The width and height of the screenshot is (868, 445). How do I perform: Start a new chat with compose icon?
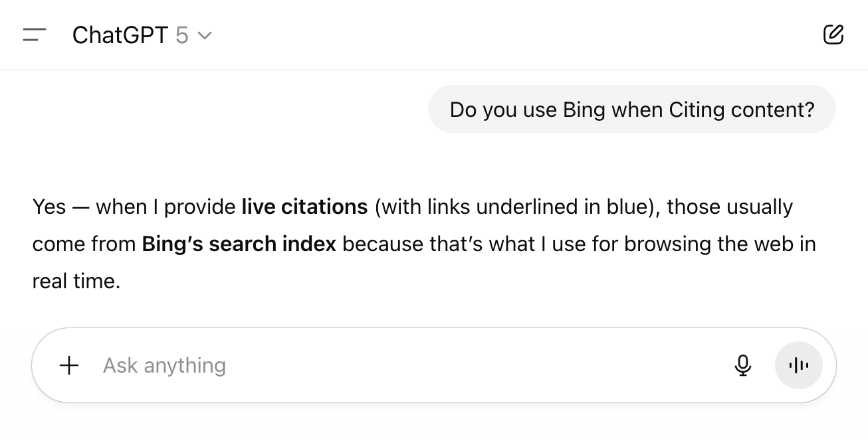(833, 35)
